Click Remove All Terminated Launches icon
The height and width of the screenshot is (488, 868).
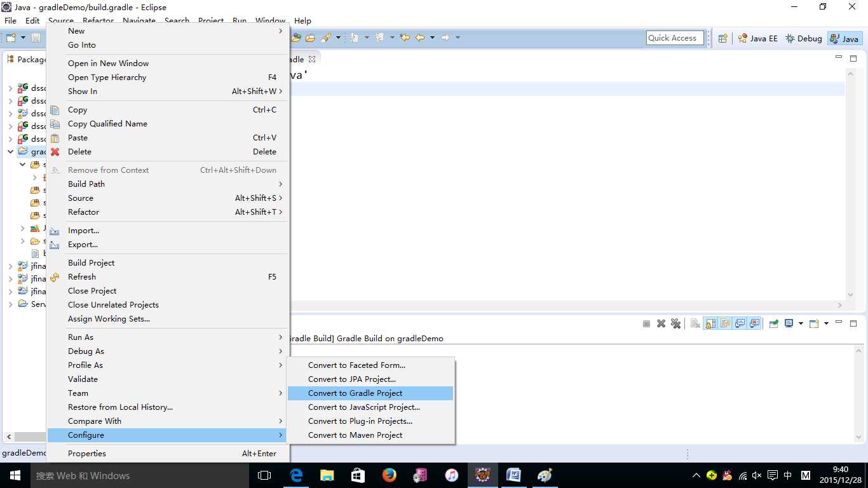coord(675,323)
